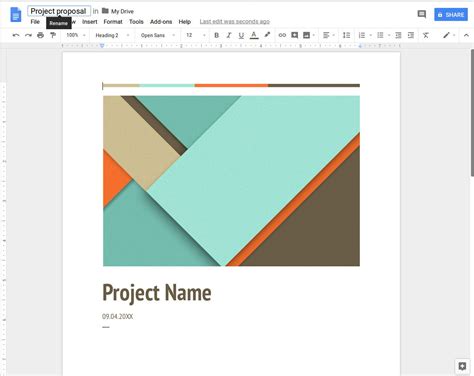
Task: Open the Heading 2 styles dropdown
Action: pyautogui.click(x=112, y=35)
